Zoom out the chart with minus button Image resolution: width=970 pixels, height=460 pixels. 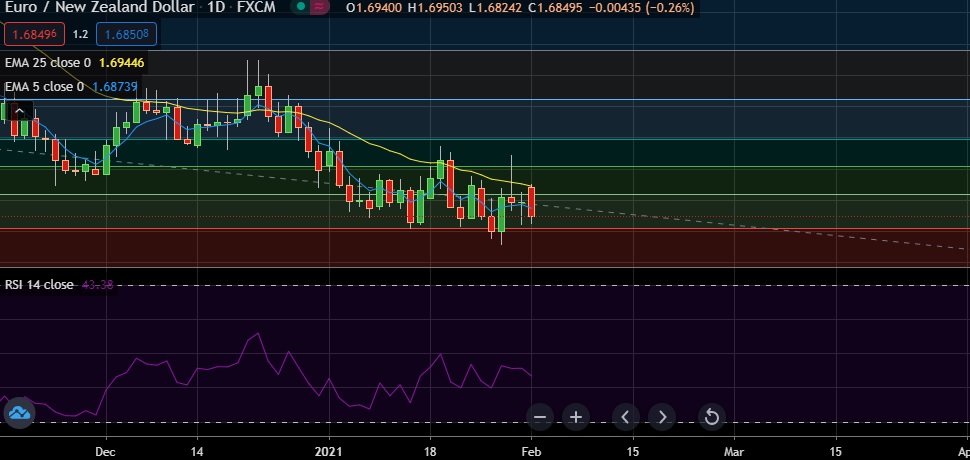point(539,417)
